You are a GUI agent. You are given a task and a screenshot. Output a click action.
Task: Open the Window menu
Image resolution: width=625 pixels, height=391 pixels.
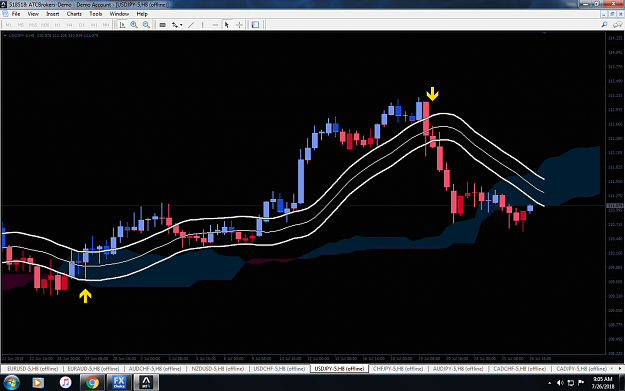(119, 14)
